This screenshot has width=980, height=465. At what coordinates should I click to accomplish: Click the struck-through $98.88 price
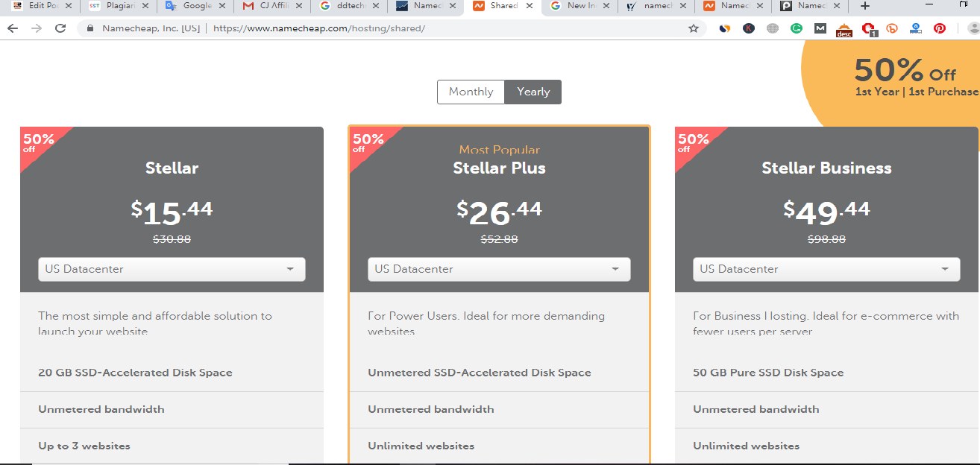click(826, 239)
